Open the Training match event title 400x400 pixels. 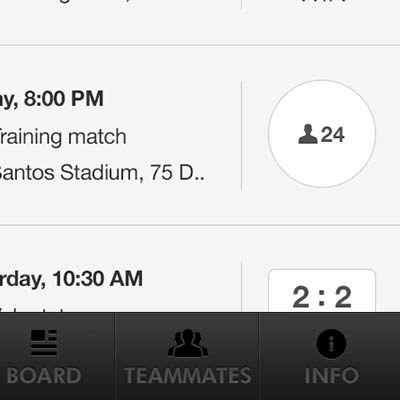tap(63, 137)
